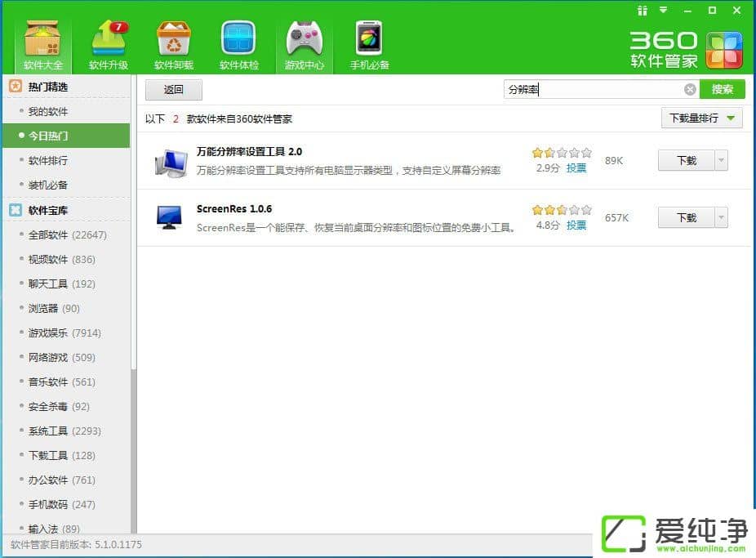Select 我的软件 in the sidebar
This screenshot has height=558, width=756.
[x=48, y=112]
